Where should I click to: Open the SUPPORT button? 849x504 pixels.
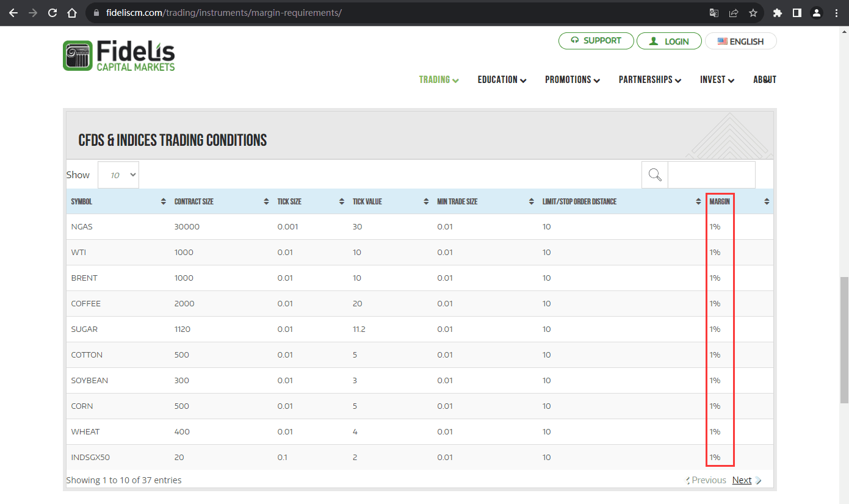point(596,41)
